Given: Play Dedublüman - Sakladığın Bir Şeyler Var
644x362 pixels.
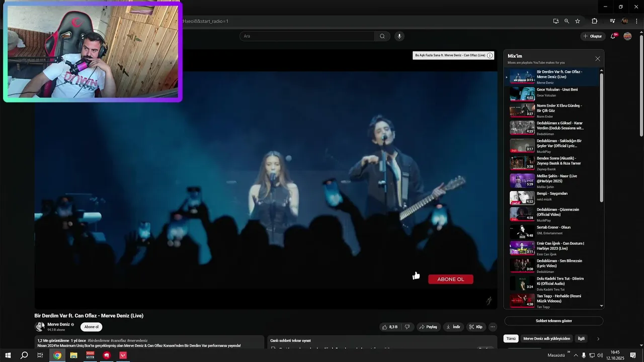Looking at the screenshot, I should click(x=553, y=145).
